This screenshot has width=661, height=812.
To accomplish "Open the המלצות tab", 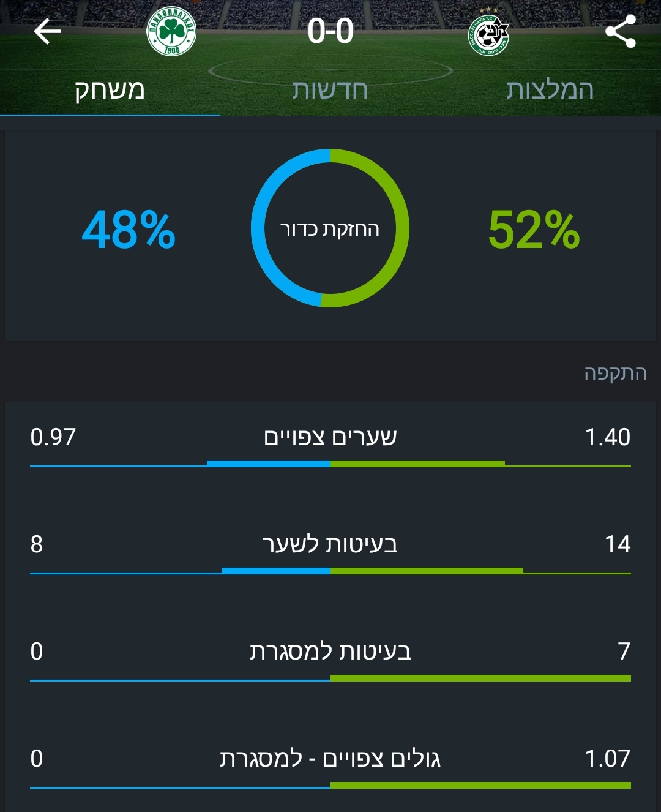I will tap(550, 90).
